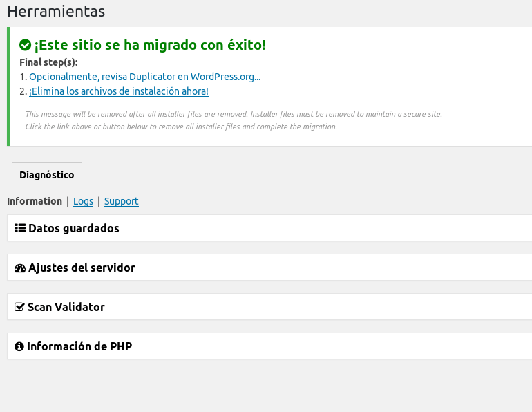The width and height of the screenshot is (532, 412).
Task: Click the Herramientas page title
Action: click(x=56, y=11)
